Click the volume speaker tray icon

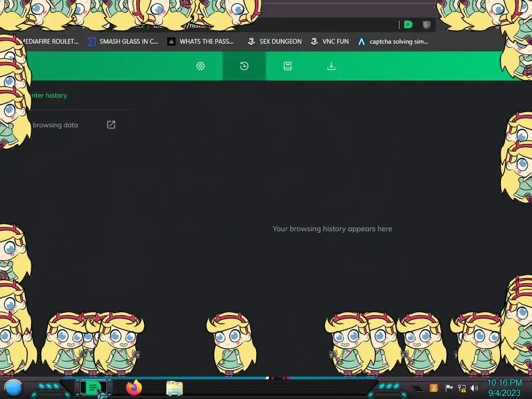click(x=474, y=388)
